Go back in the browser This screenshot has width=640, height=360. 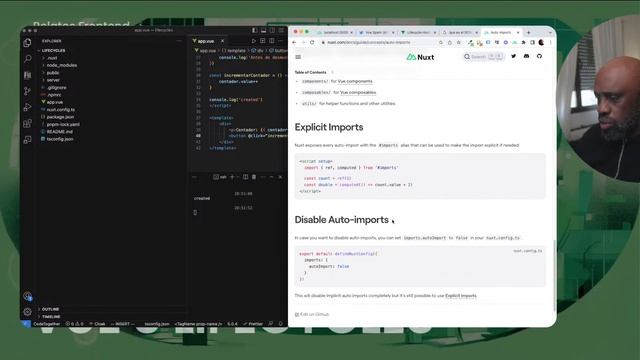pyautogui.click(x=294, y=42)
